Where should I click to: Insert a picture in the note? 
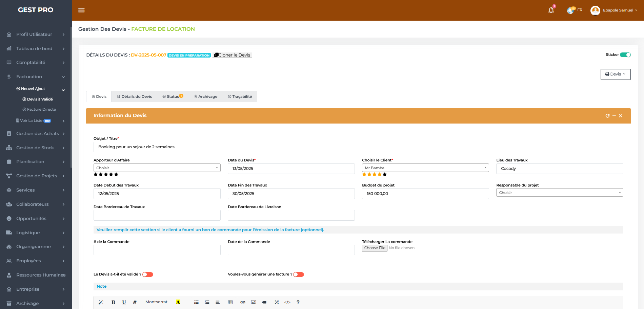point(254,302)
